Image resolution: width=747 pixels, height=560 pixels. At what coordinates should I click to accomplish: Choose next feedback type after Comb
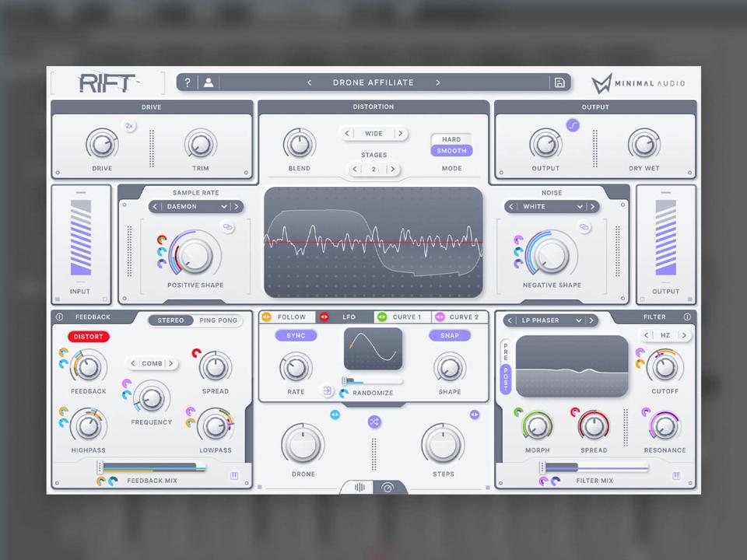click(170, 363)
